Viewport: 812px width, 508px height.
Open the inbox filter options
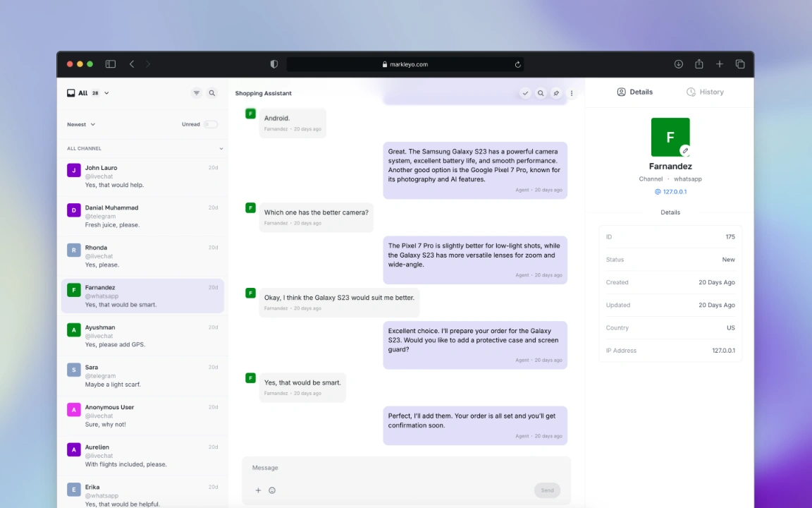[197, 92]
